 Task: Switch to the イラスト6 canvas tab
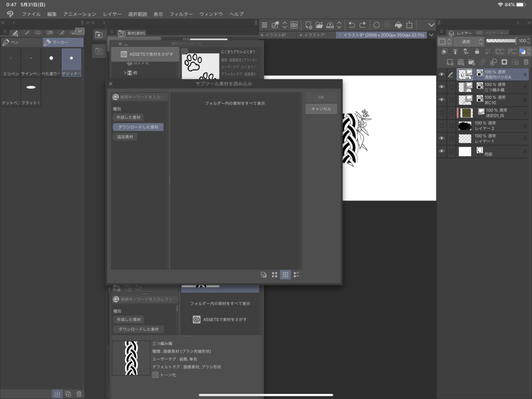tap(275, 35)
